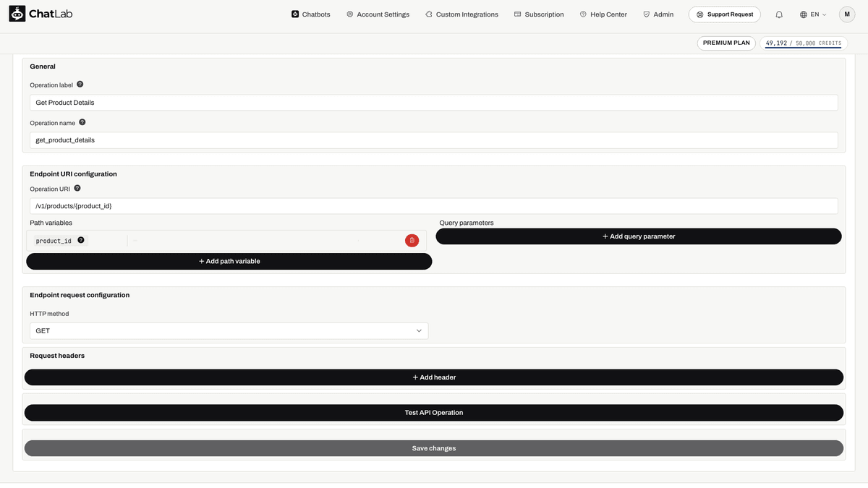Add a query parameter

click(639, 236)
